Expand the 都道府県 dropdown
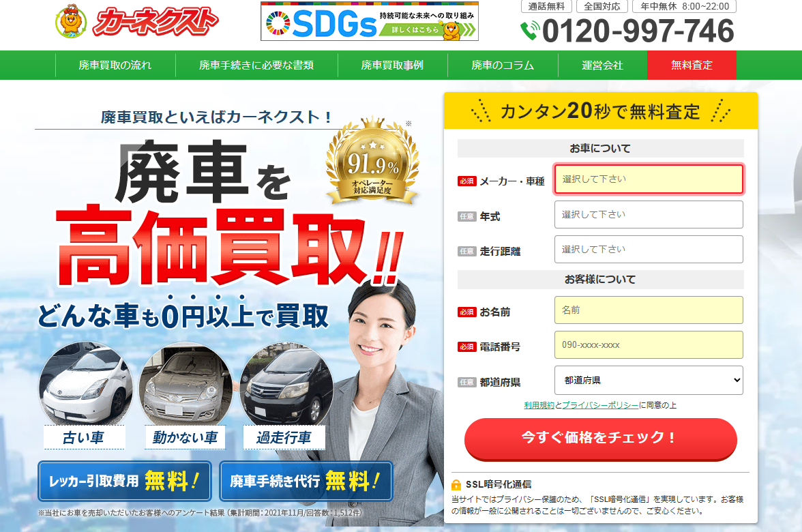Viewport: 802px width, 532px height. click(649, 380)
